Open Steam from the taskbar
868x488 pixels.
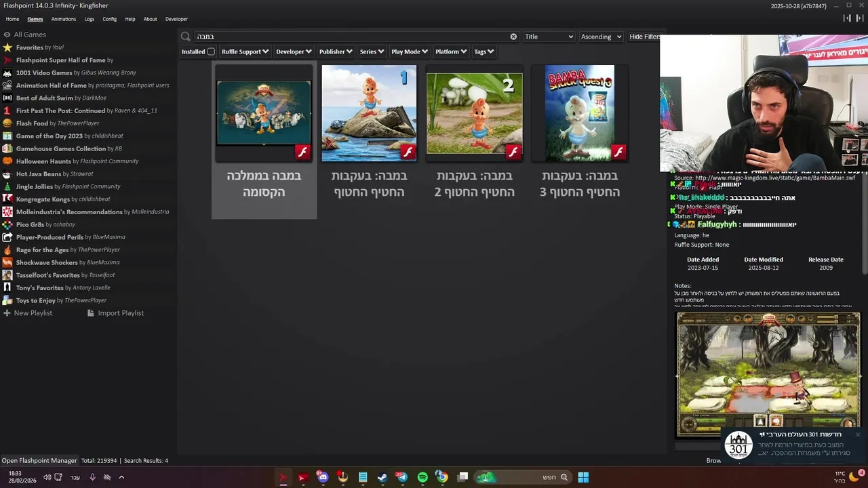[x=382, y=477]
